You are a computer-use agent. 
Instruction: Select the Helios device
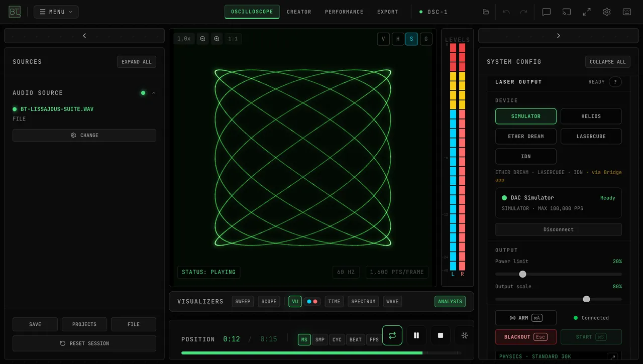coord(591,116)
